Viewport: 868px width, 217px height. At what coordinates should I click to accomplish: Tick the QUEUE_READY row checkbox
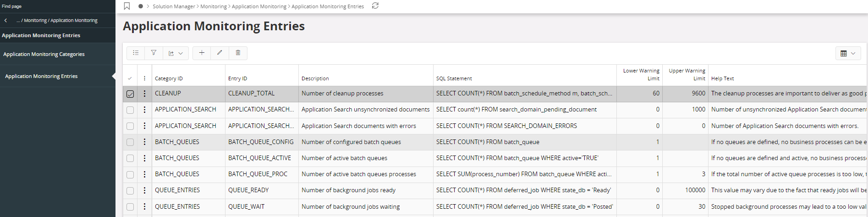[x=130, y=190]
